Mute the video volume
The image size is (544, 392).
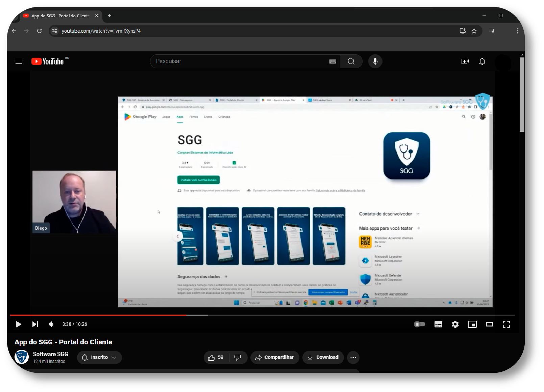coord(51,324)
